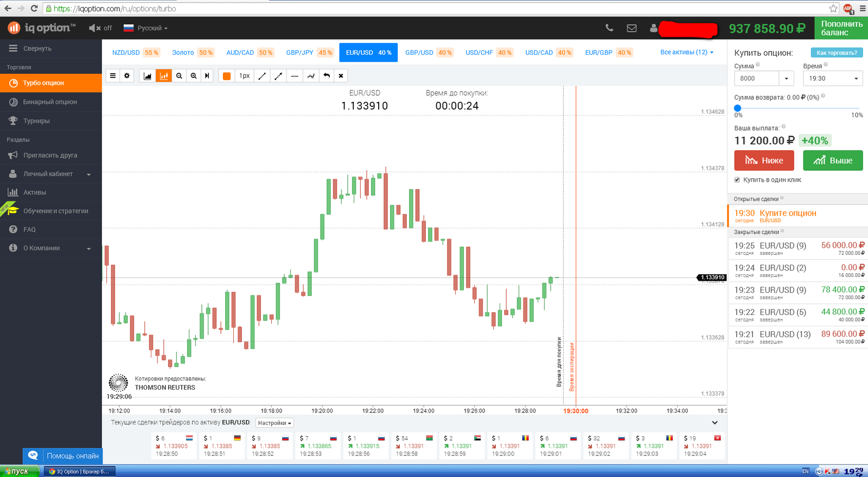868x477 pixels.
Task: Click Как торговать? button
Action: click(x=837, y=53)
